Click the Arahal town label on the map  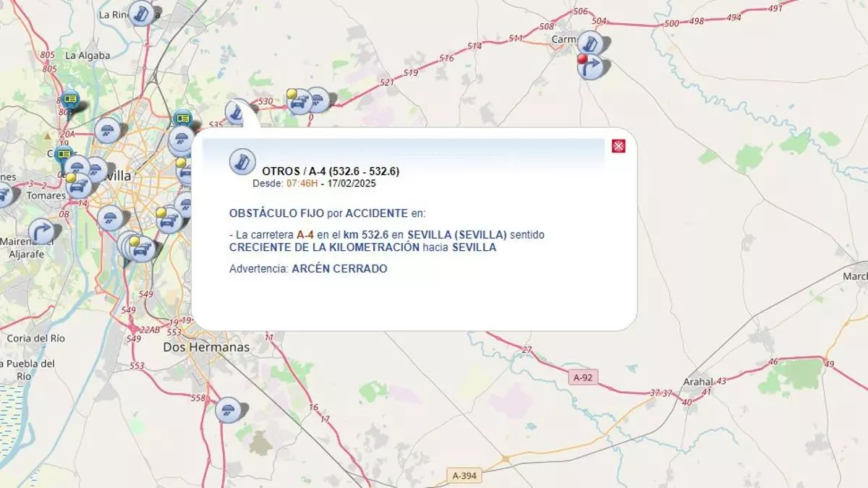click(698, 381)
